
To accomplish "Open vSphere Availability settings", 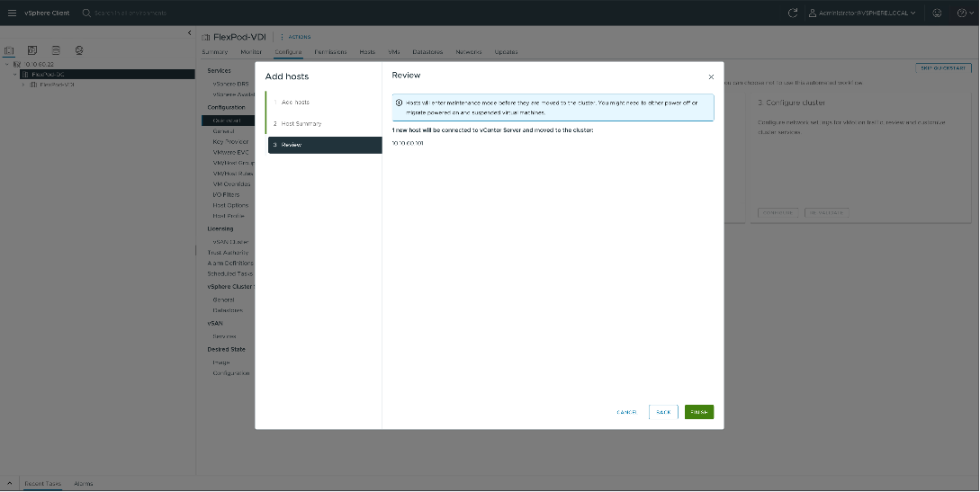I will click(233, 95).
